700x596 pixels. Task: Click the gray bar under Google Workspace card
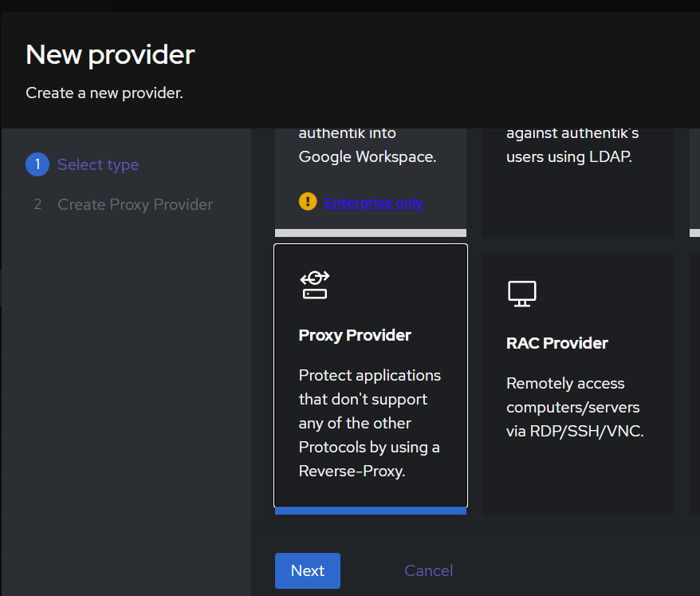coord(370,233)
